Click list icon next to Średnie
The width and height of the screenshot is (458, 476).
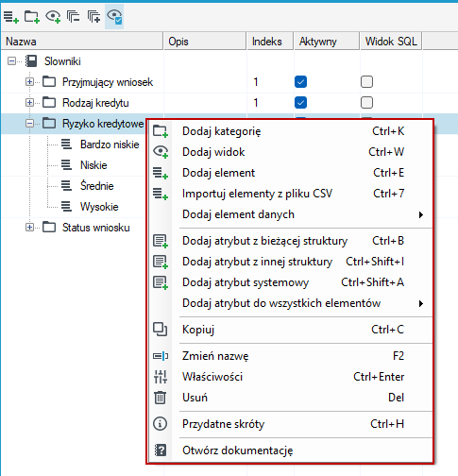[x=66, y=186]
